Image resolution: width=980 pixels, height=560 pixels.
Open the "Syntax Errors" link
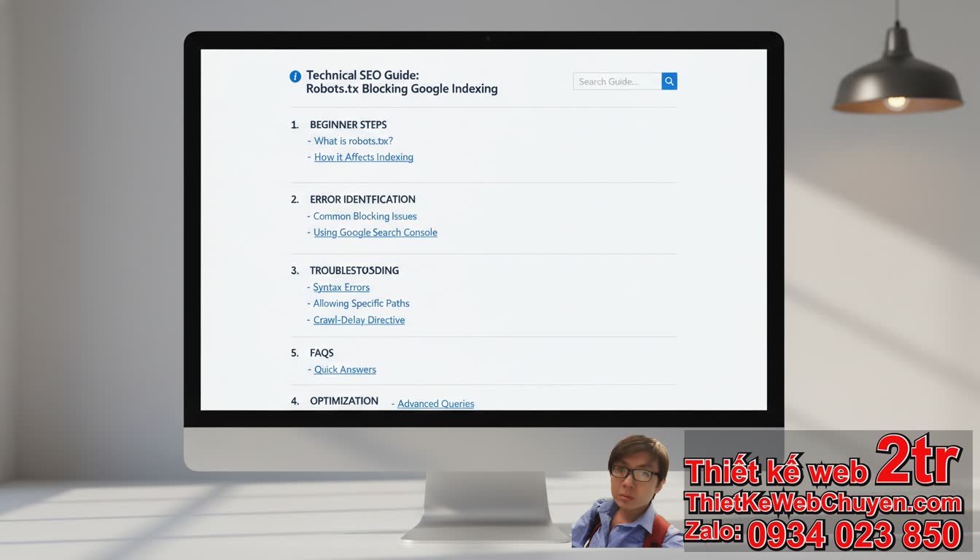click(341, 287)
